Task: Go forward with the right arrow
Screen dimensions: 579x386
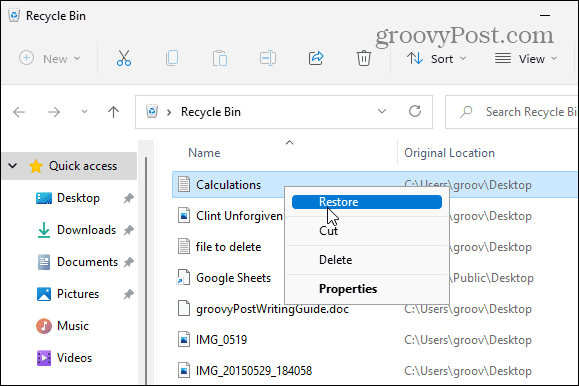Action: (54, 112)
